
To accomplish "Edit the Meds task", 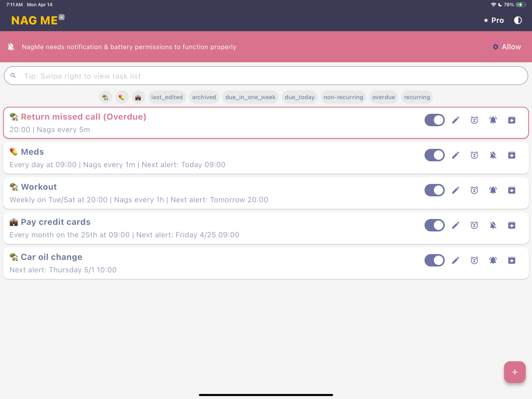I will click(455, 155).
